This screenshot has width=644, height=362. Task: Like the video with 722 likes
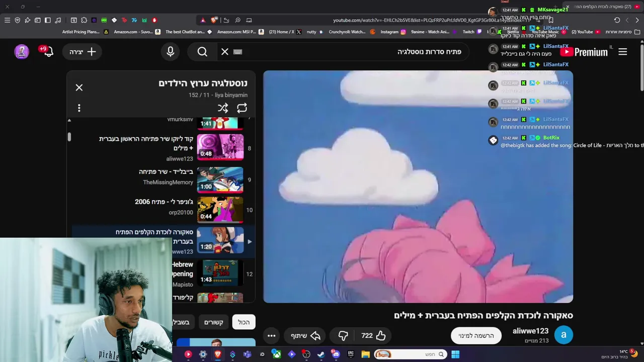pos(374,335)
